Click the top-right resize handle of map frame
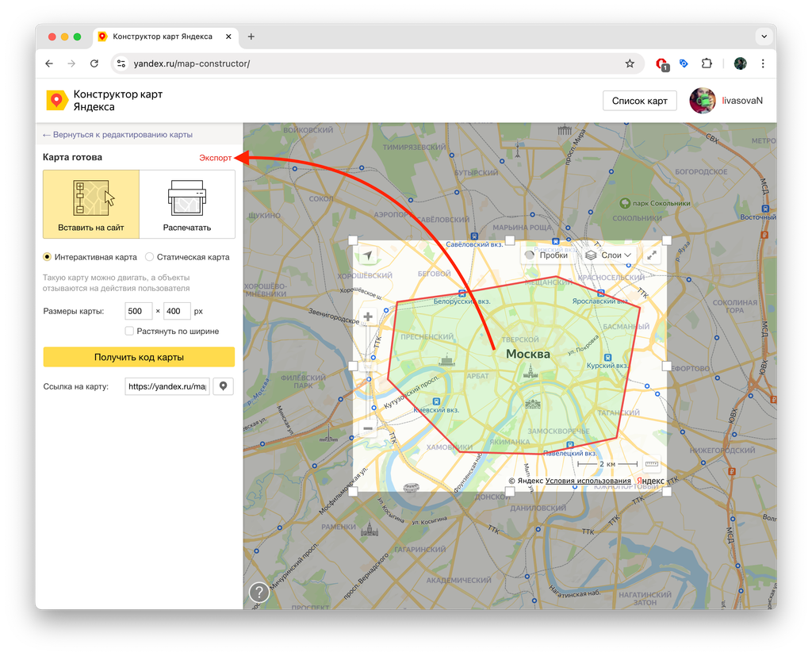Image resolution: width=812 pixels, height=656 pixels. click(x=666, y=240)
